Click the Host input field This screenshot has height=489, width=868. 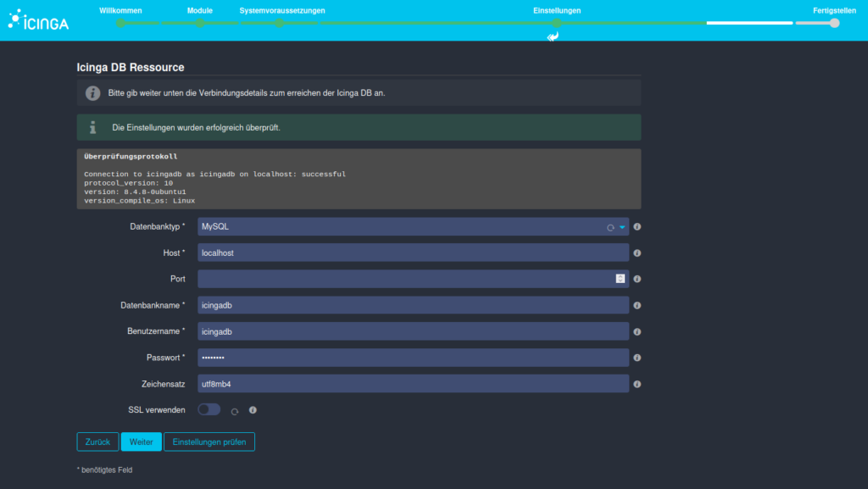pyautogui.click(x=413, y=253)
